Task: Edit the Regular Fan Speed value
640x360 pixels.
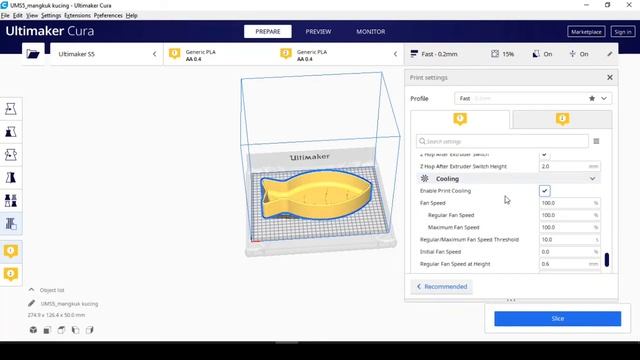Action: (x=570, y=215)
